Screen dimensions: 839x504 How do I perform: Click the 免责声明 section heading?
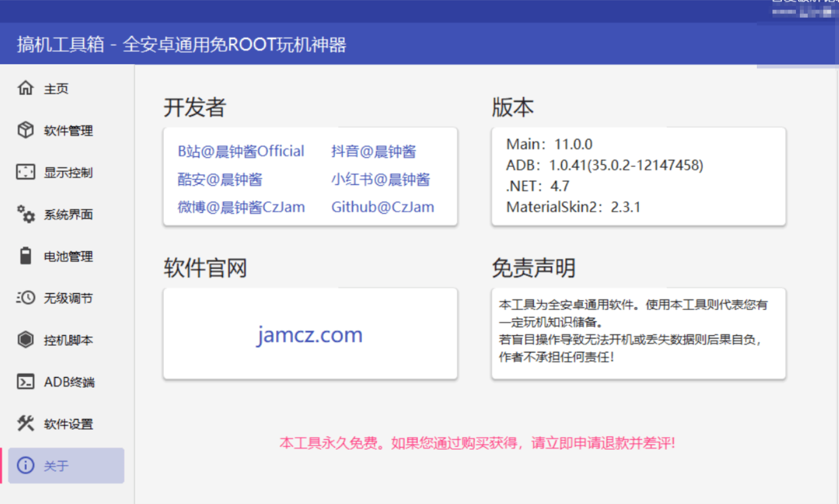[533, 268]
